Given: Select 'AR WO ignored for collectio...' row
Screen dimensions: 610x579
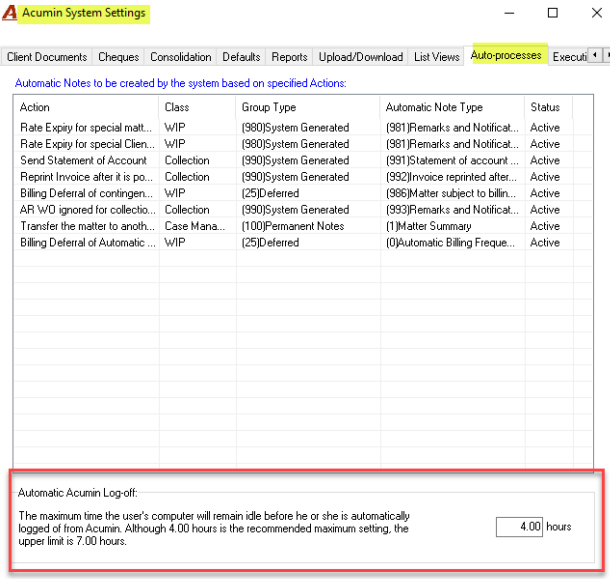Looking at the screenshot, I should [303, 210].
